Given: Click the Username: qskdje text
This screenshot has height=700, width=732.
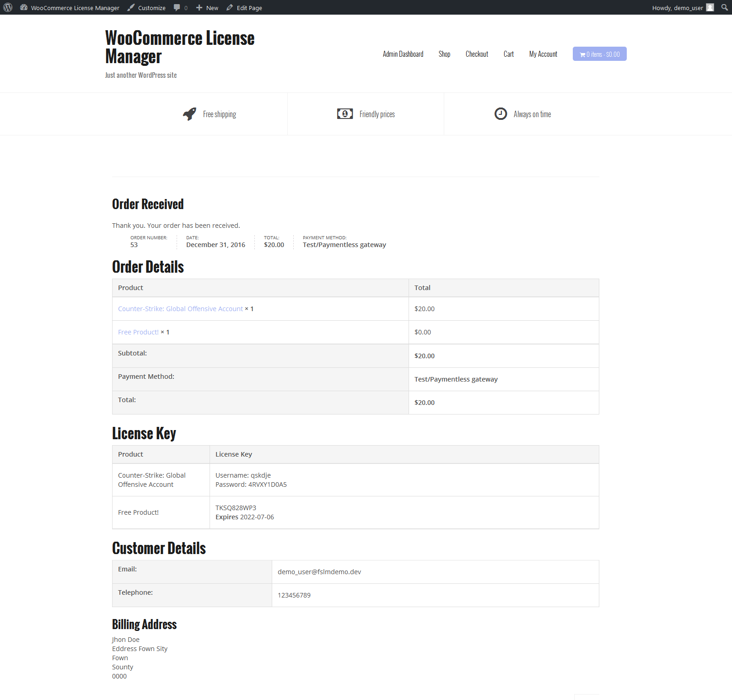Looking at the screenshot, I should [x=243, y=475].
